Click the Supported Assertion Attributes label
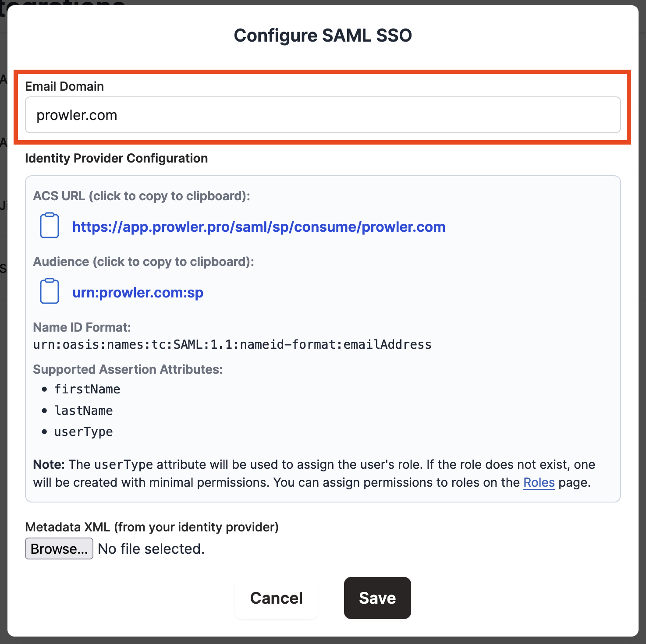This screenshot has height=644, width=646. pos(128,369)
